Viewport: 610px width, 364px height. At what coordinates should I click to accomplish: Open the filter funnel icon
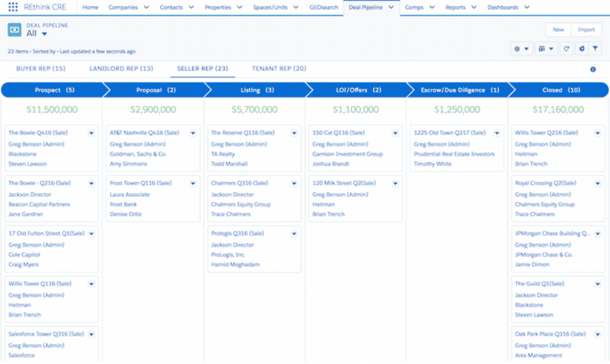(x=595, y=49)
